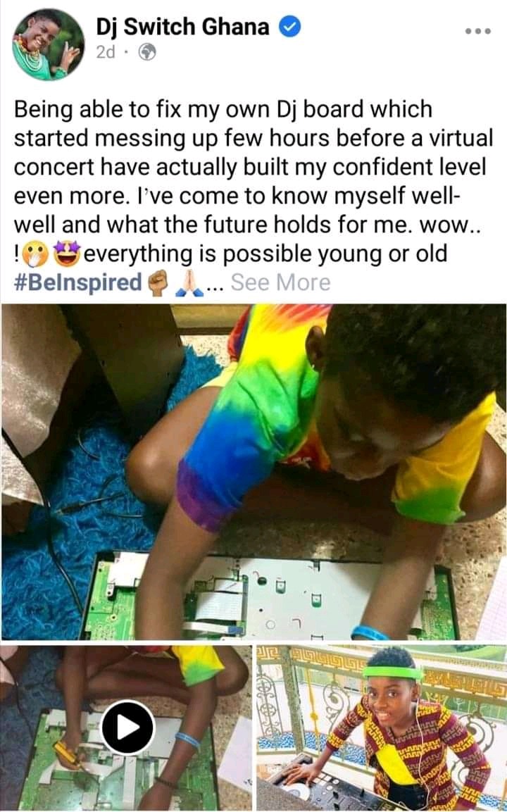Open the #BeInspired hashtag
507x812 pixels.
coord(77,282)
